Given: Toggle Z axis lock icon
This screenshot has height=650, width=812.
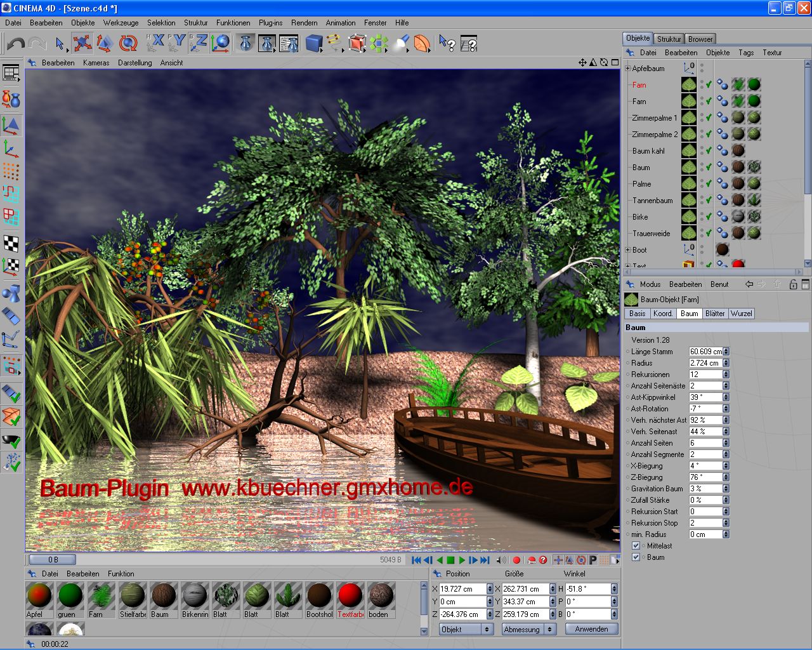Looking at the screenshot, I should [x=199, y=43].
